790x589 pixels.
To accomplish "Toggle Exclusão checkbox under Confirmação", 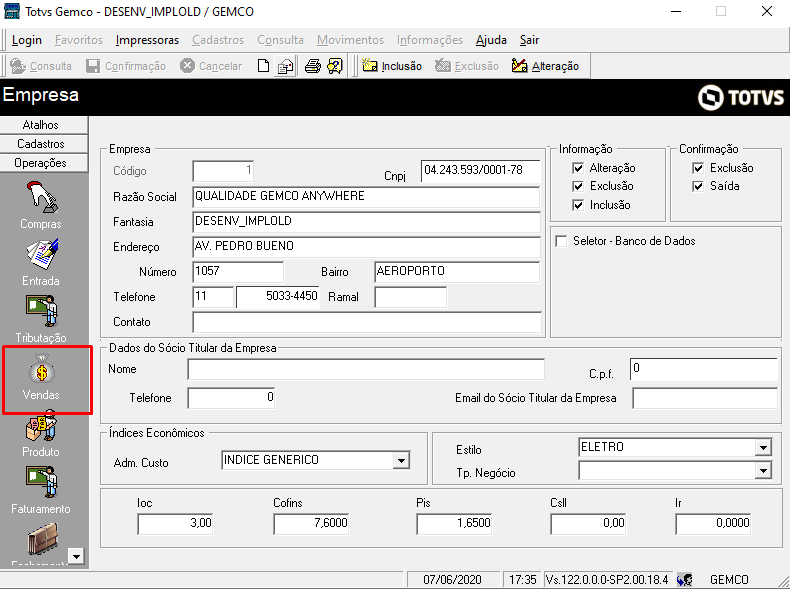I will click(x=698, y=168).
